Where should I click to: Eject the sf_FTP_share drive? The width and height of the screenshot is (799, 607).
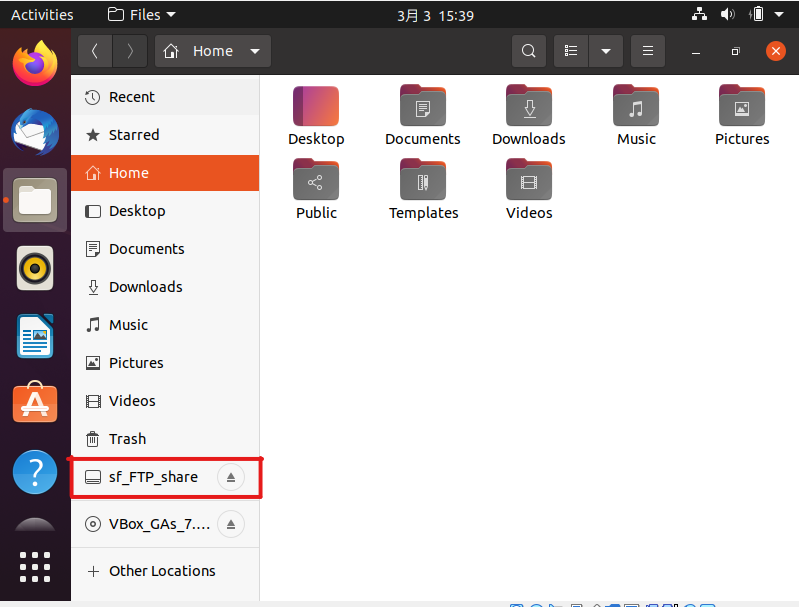click(x=231, y=477)
